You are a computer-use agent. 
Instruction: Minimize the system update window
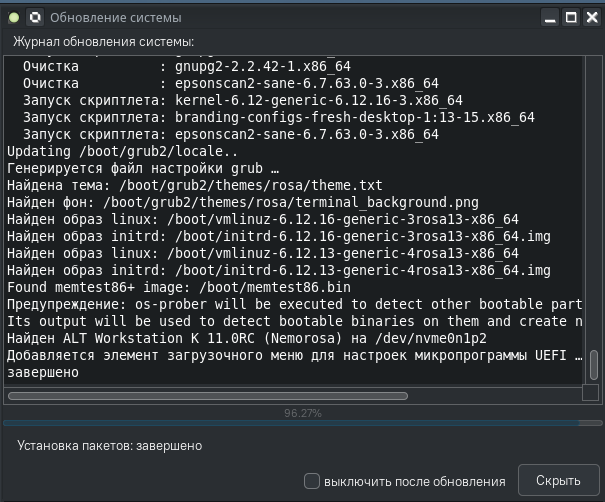click(x=550, y=18)
